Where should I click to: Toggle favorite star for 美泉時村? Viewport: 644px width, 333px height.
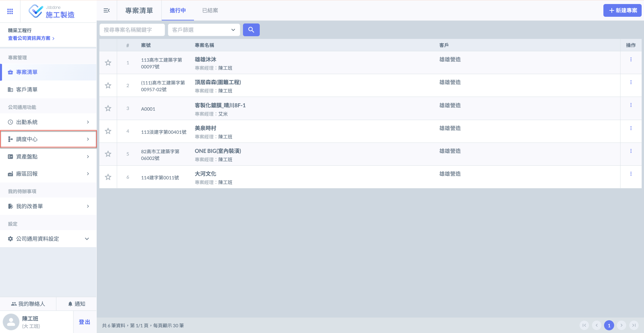[108, 131]
